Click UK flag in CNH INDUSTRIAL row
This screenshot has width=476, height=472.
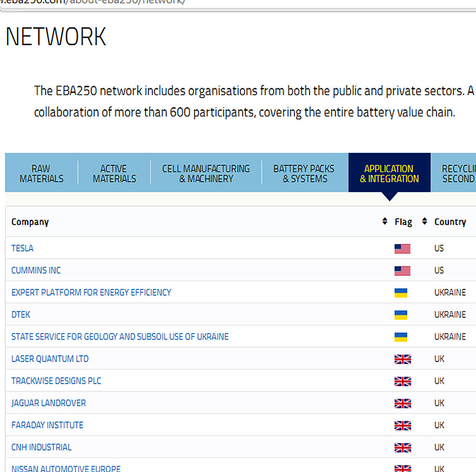click(x=403, y=448)
